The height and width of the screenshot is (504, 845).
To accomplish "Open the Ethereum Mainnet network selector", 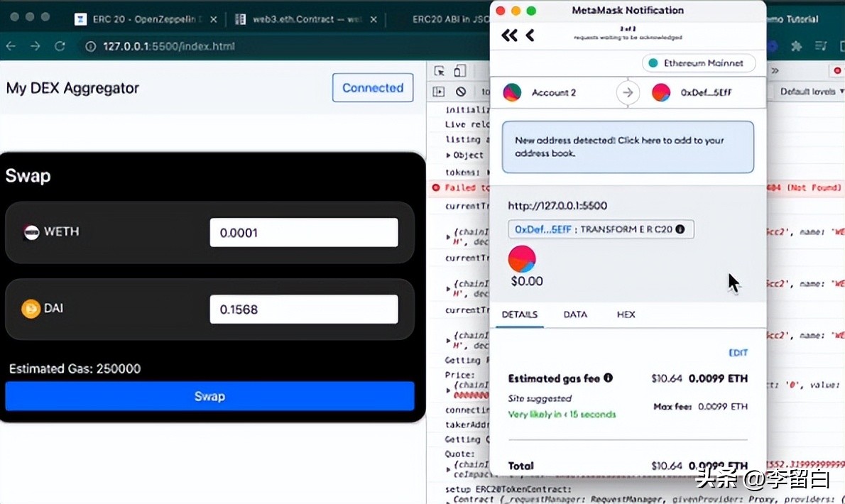I will coord(699,63).
